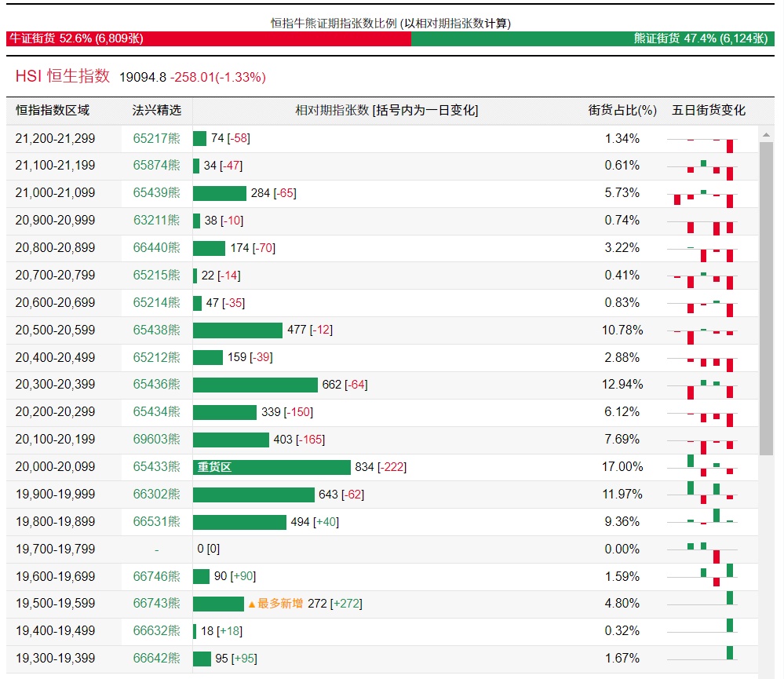Select the 65439熊 link
This screenshot has width=784, height=679.
click(x=156, y=193)
